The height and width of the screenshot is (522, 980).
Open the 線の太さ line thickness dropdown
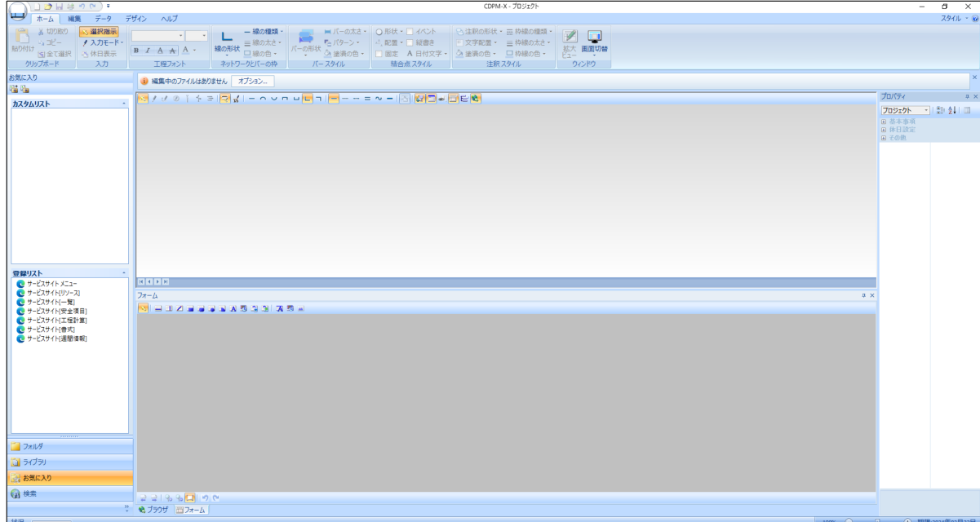tap(263, 42)
